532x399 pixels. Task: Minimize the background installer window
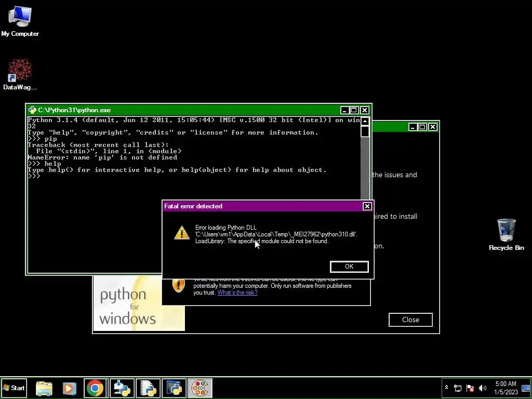pos(413,127)
